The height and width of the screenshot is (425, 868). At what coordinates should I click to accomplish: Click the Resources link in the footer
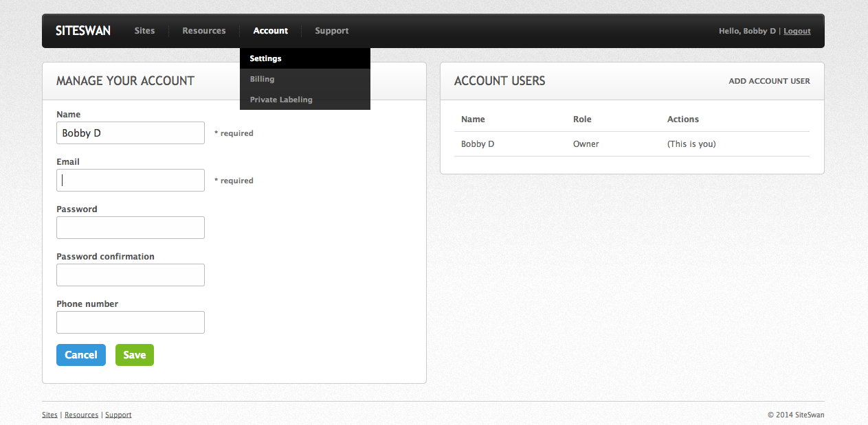pyautogui.click(x=81, y=414)
